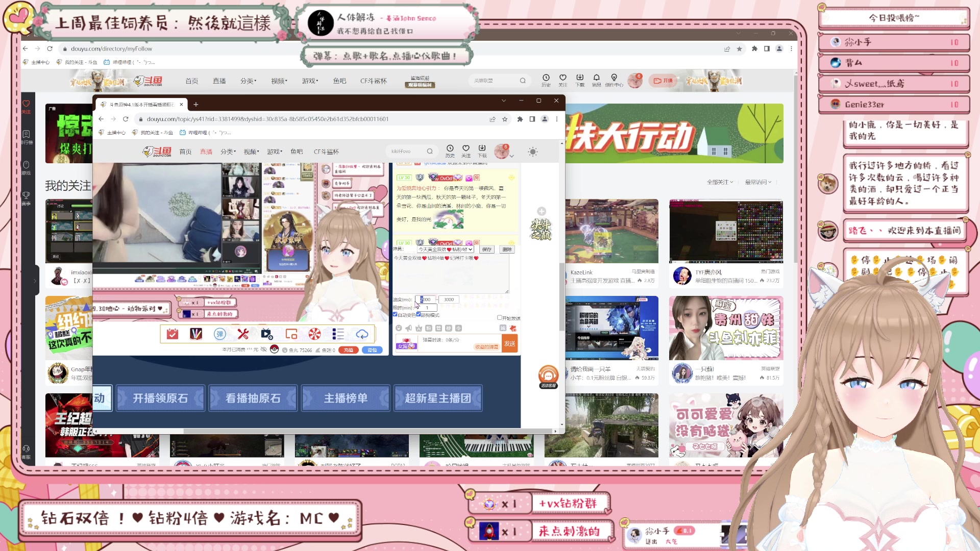Click the front window vertical scrollbar
Image resolution: width=980 pixels, height=551 pixels.
(561, 296)
